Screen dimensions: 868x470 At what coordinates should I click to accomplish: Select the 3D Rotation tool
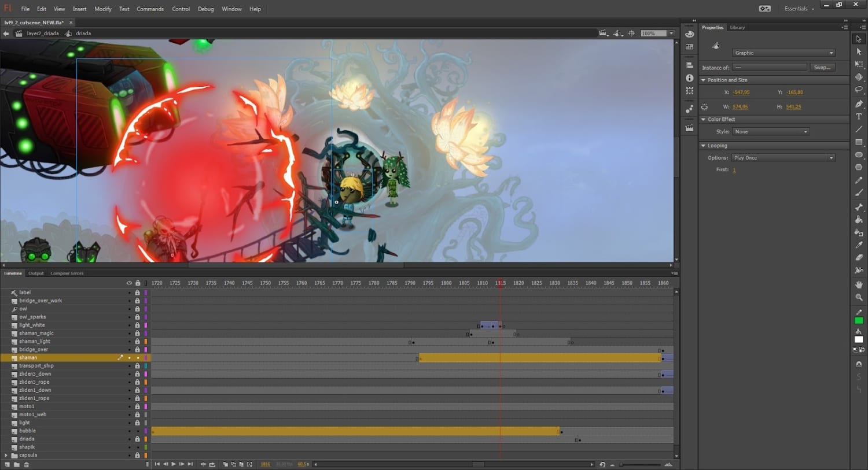click(x=859, y=77)
